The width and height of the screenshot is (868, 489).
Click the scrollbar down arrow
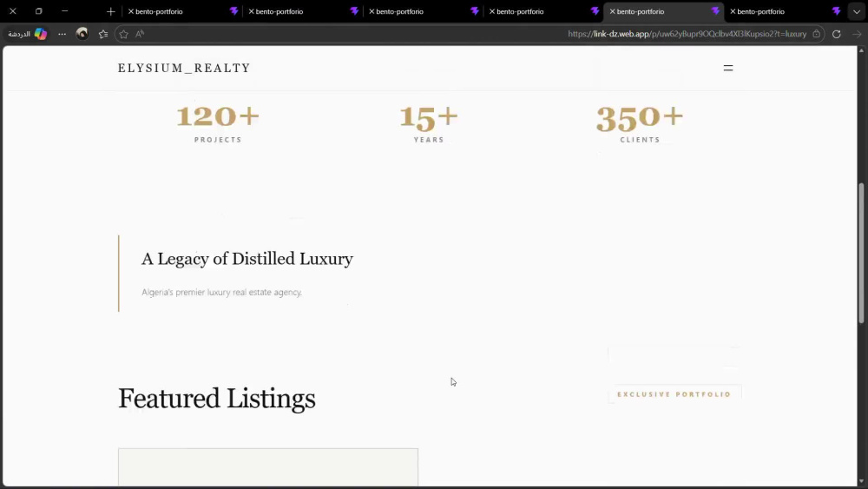(x=861, y=482)
